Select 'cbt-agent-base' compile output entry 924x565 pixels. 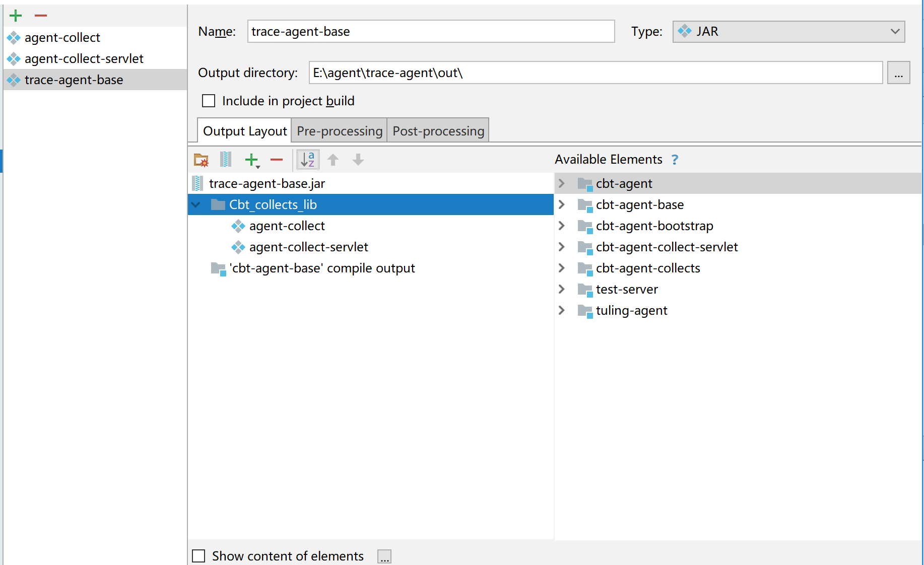313,268
